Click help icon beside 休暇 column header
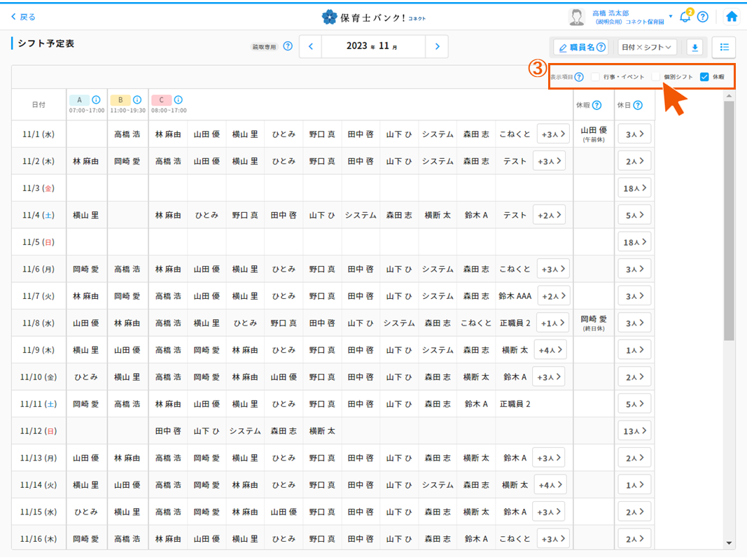747x560 pixels. coord(596,106)
